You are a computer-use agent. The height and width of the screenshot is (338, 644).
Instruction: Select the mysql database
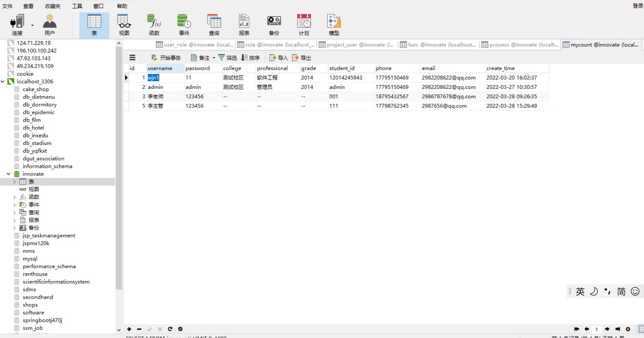point(30,259)
